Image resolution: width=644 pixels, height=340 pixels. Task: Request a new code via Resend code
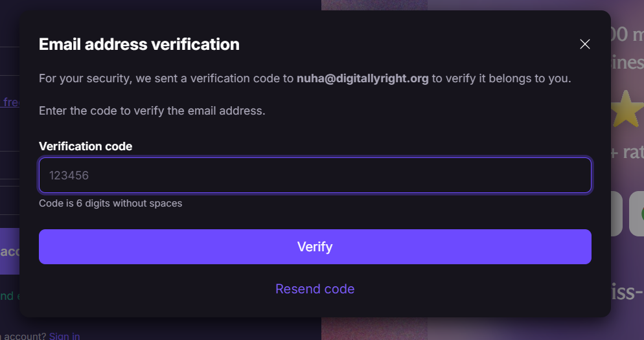(315, 289)
